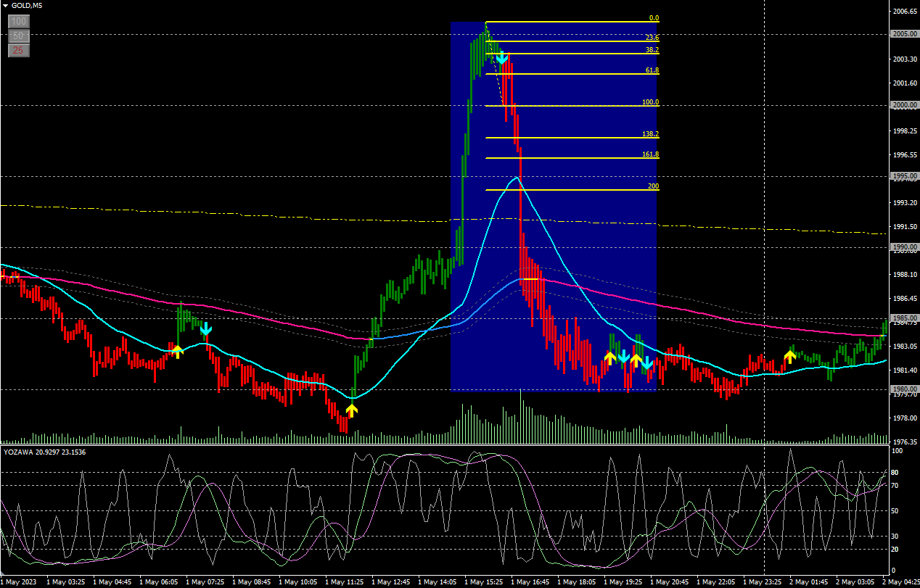Viewport: 920px width, 588px height.
Task: Click the yellow up arrow right of the vertical dotted line
Action: (789, 356)
